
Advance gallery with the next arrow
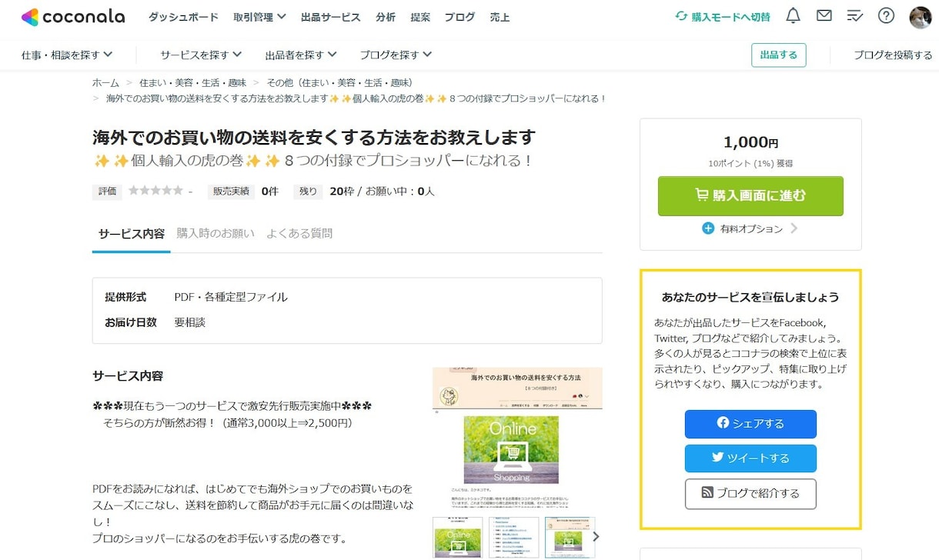[x=596, y=537]
